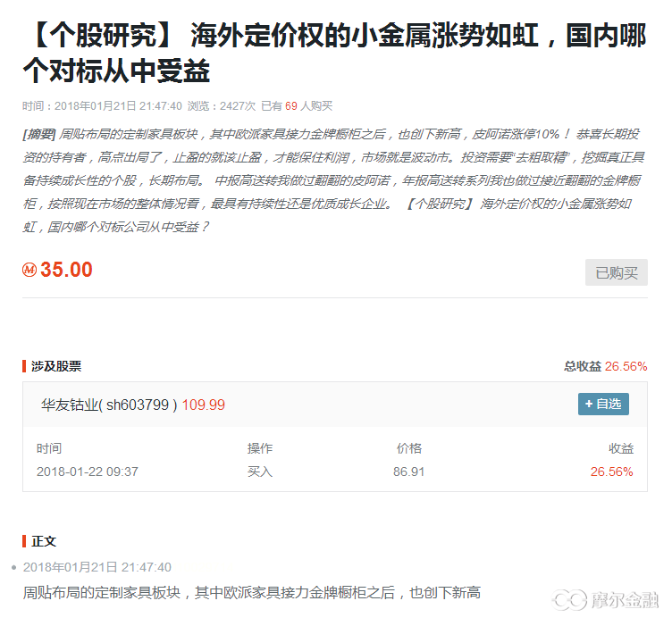672x626 pixels.
Task: Click the 时间 column header
Action: [49, 448]
